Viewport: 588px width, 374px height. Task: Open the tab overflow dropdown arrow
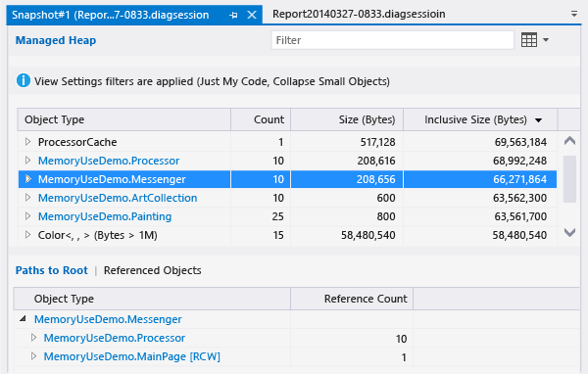573,14
